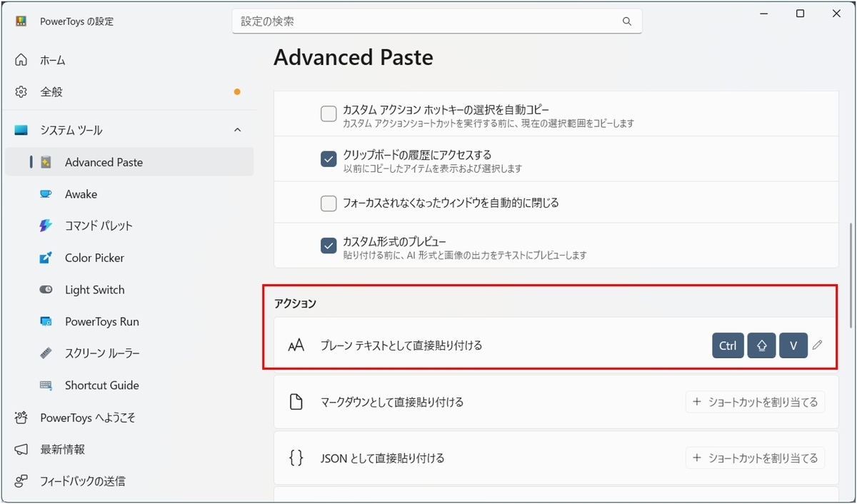Screen dimensions: 857x504
Task: Switch to 全般 settings page
Action: [x=129, y=92]
